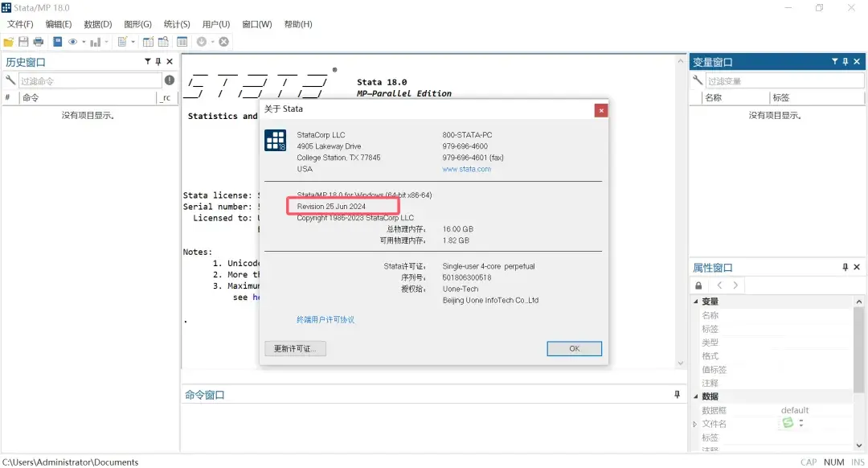868x468 pixels.
Task: Open the Data Browser magnifier toolbar icon
Action: tap(163, 42)
